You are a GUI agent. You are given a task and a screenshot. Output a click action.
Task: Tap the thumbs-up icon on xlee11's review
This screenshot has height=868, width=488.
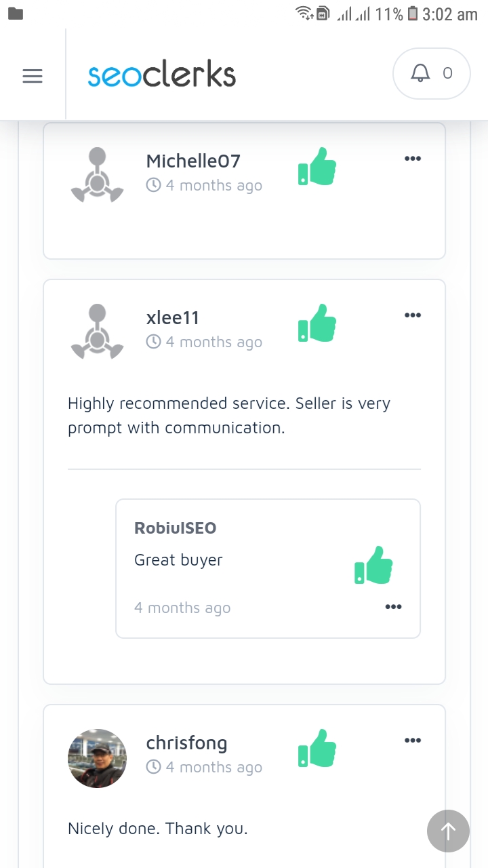tap(317, 323)
